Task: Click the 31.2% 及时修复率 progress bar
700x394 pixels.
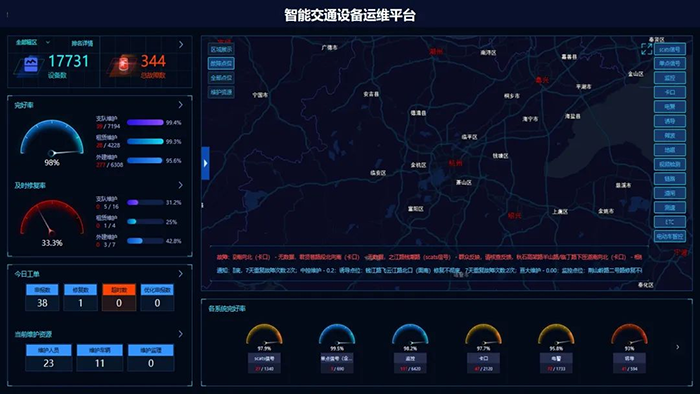Action: (x=145, y=203)
